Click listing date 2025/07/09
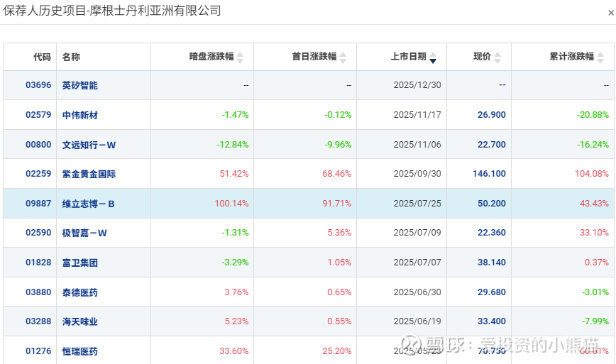616x364 pixels. (417, 233)
